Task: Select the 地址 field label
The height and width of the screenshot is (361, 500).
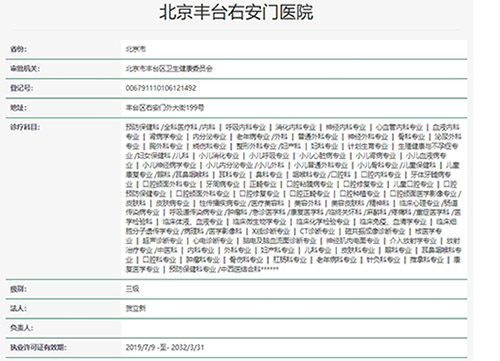Action: pyautogui.click(x=18, y=108)
